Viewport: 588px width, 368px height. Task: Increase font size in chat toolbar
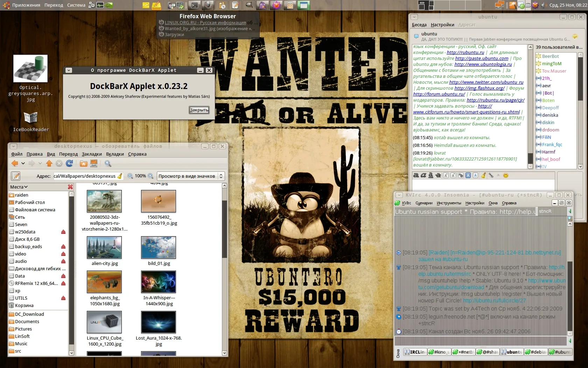[446, 175]
